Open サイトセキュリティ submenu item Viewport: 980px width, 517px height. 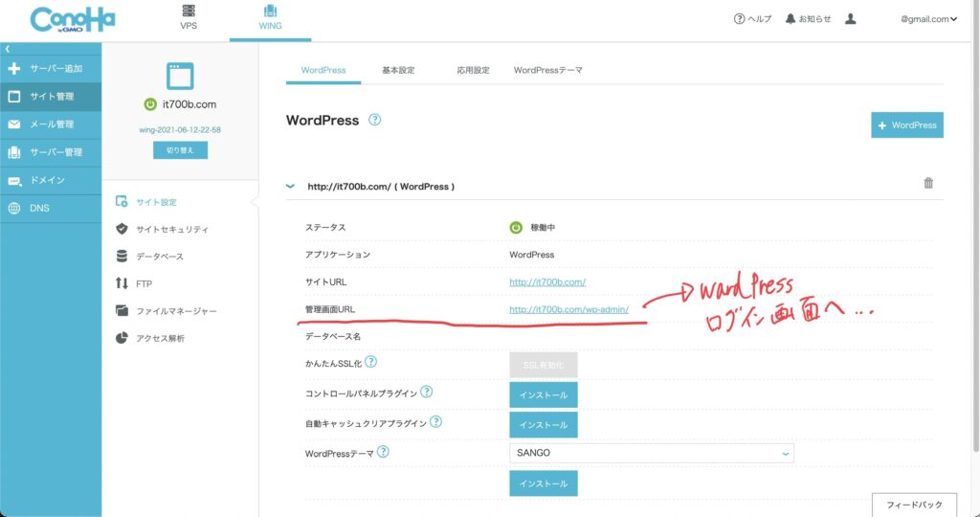click(162, 230)
